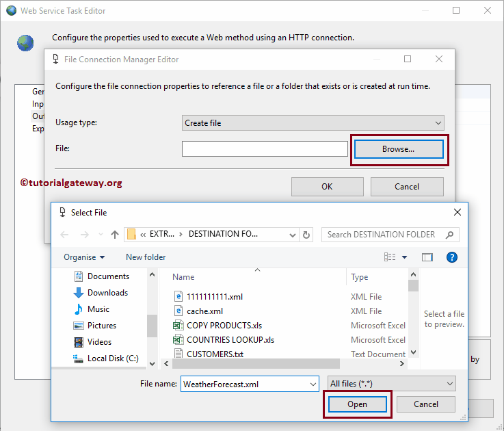The height and width of the screenshot is (431, 504).
Task: Expand the All files type filter
Action: 390,384
